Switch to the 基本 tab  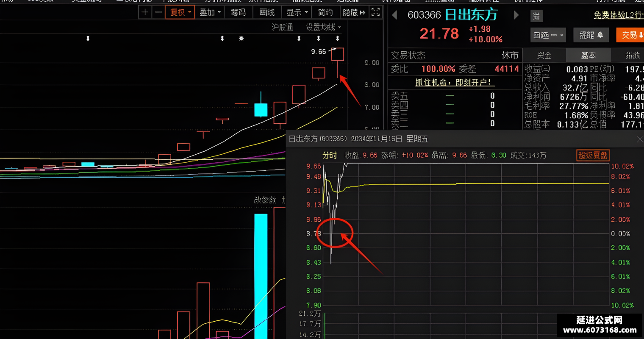point(588,56)
